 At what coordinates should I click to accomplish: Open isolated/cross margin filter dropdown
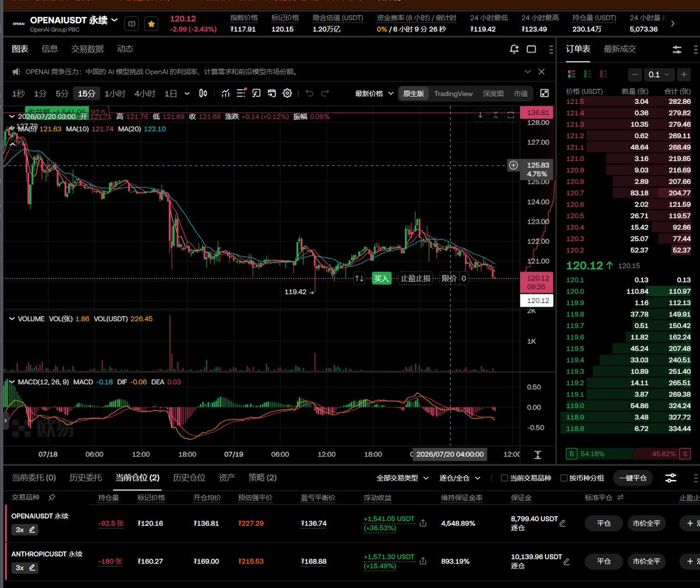pos(460,478)
